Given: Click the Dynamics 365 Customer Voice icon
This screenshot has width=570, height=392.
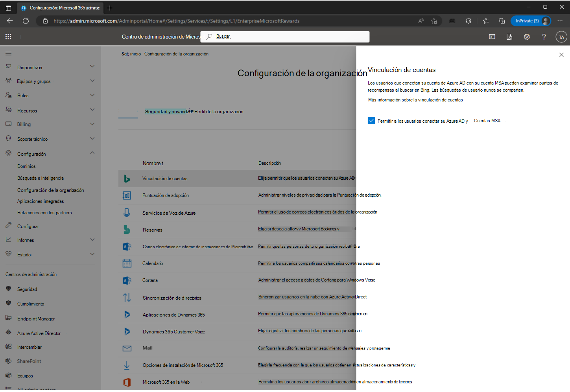Looking at the screenshot, I should [127, 331].
